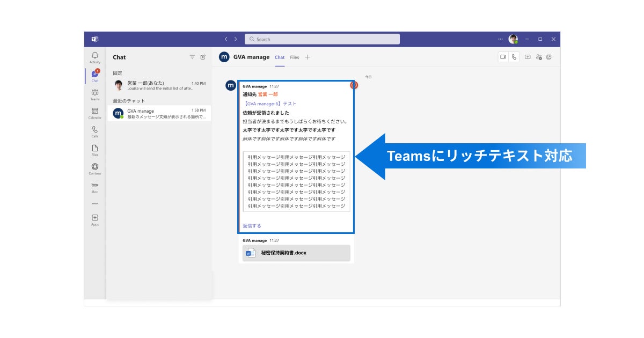The image size is (644, 338).
Task: Open pinned chat 営業 一郎(あなた)
Action: coord(159,85)
